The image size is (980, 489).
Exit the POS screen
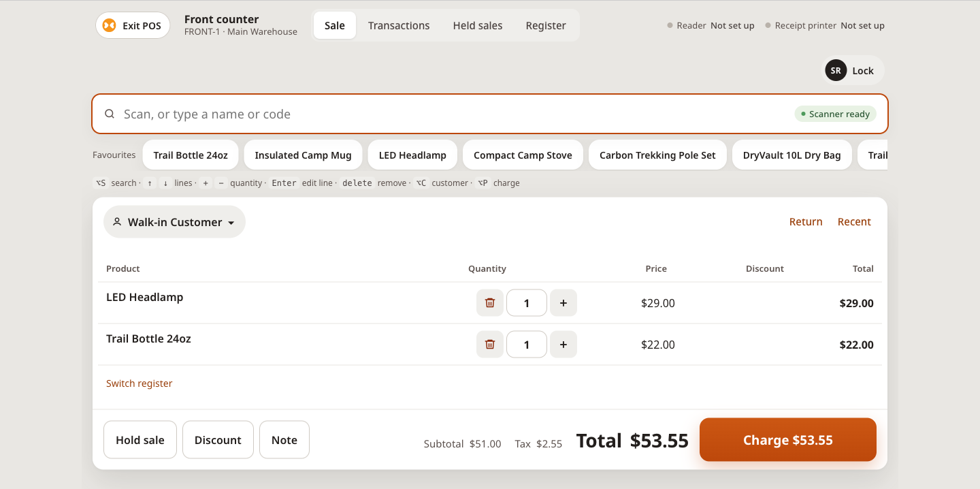(133, 25)
